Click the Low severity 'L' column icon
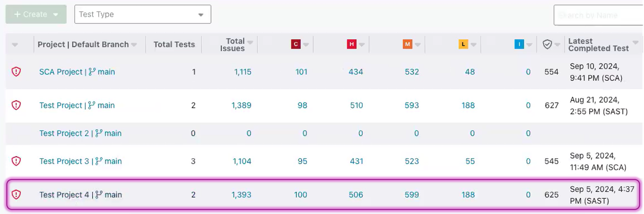Screen dimensions: 644x214 click(x=463, y=44)
